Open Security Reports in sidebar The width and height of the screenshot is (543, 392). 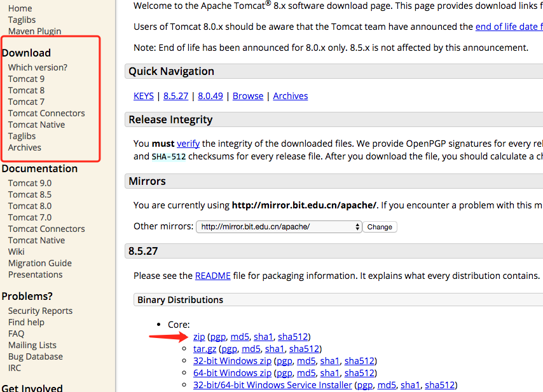pyautogui.click(x=40, y=311)
